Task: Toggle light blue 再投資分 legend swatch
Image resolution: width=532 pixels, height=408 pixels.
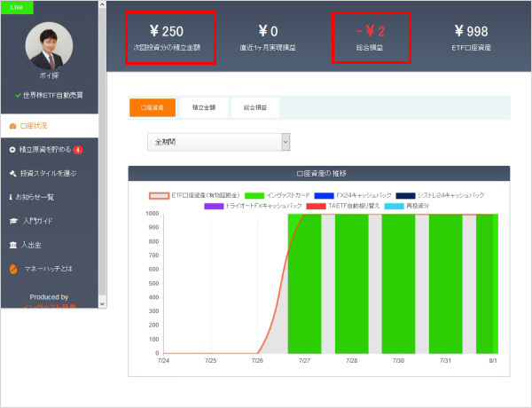Action: (x=394, y=206)
